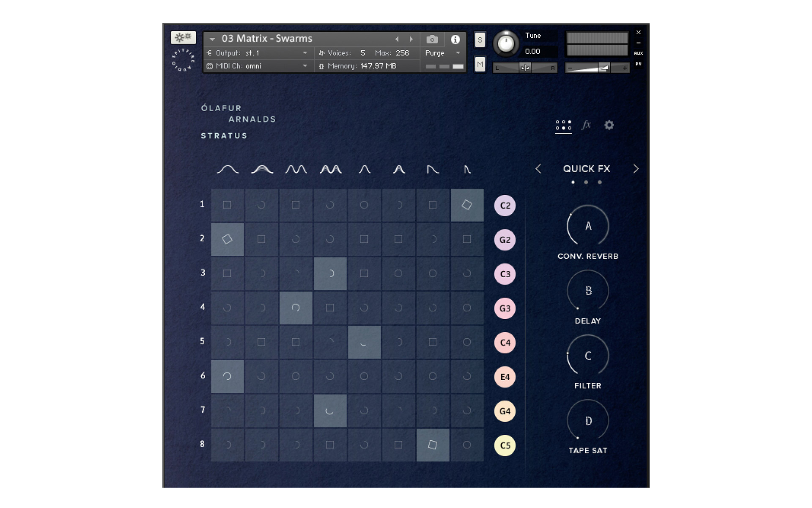Click the last sharp envelope column icon
Viewport: 812px width, 508px height.
pos(467,169)
